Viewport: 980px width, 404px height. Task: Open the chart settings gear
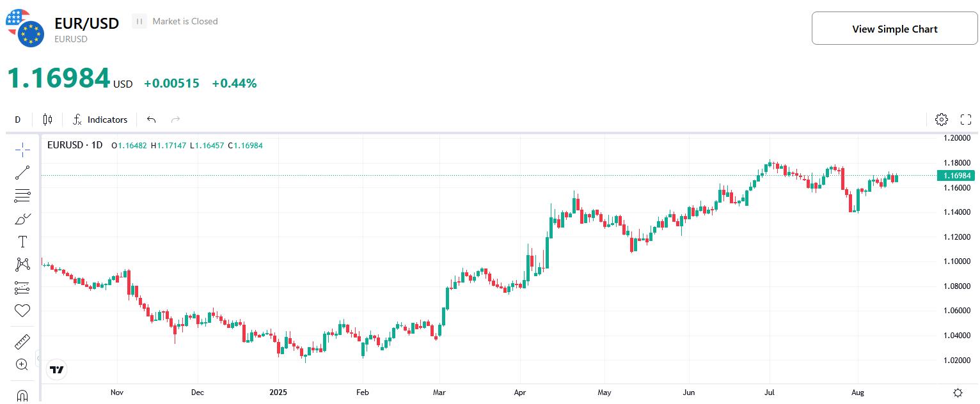pyautogui.click(x=941, y=120)
